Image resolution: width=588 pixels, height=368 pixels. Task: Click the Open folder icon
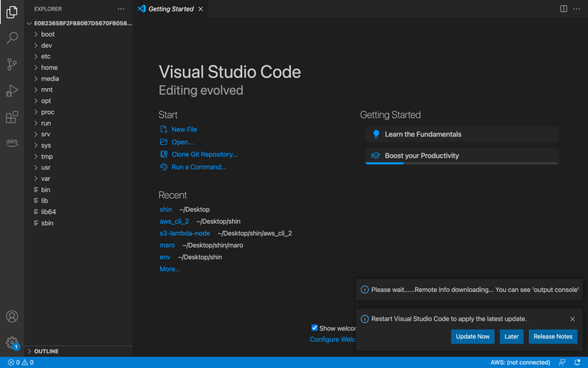coord(164,142)
